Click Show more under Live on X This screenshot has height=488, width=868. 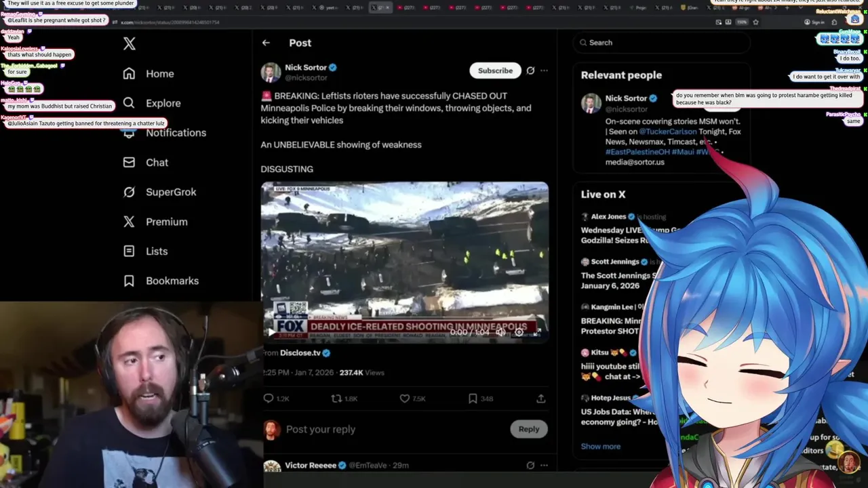(x=601, y=446)
